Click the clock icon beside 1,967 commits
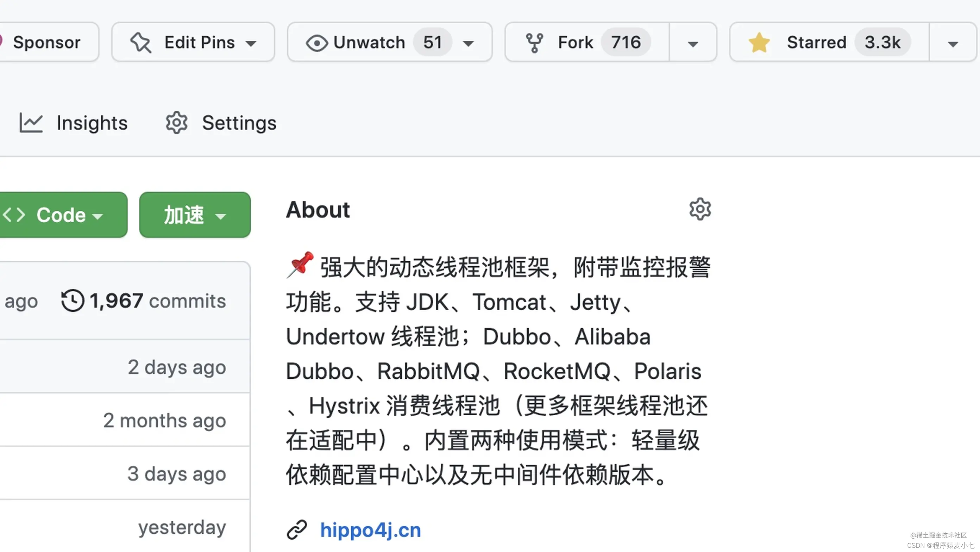The width and height of the screenshot is (980, 552). (x=73, y=300)
